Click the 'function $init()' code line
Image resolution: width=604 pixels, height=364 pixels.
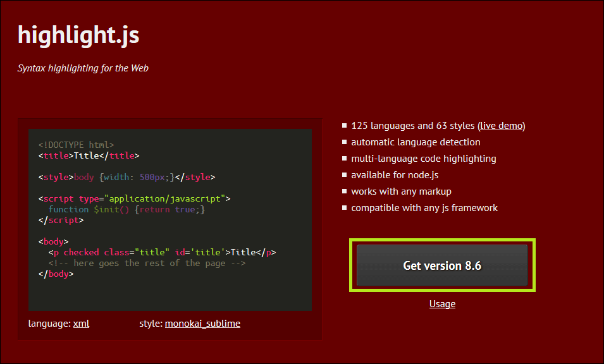[126, 209]
